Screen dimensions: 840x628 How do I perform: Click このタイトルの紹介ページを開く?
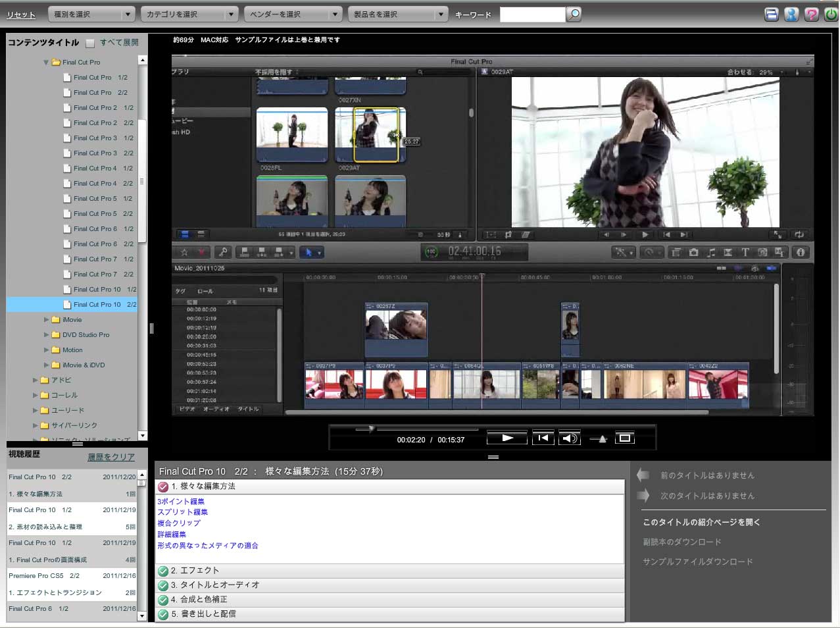[701, 522]
